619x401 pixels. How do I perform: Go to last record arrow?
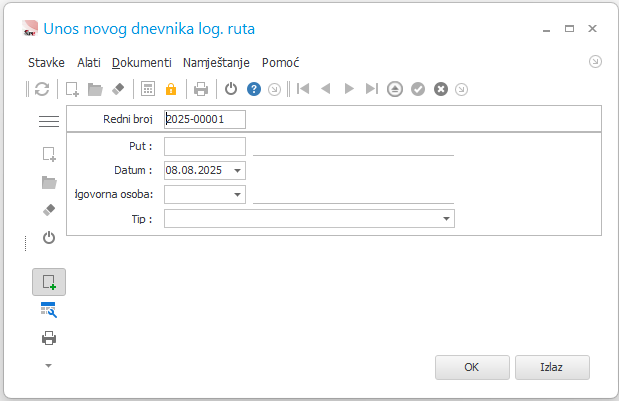[372, 89]
